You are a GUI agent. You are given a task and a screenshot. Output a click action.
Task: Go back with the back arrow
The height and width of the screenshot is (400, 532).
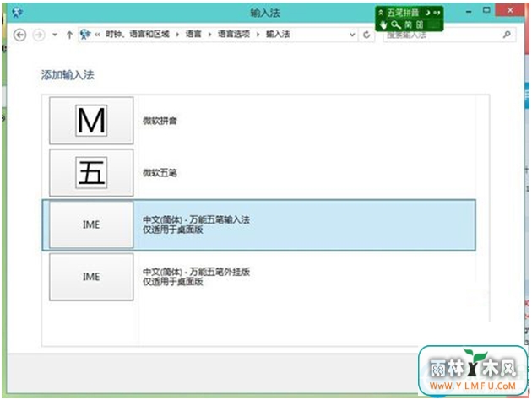(20, 35)
